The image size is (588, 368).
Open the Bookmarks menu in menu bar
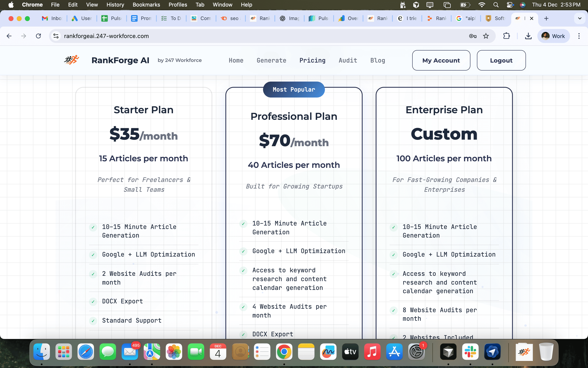pyautogui.click(x=146, y=5)
